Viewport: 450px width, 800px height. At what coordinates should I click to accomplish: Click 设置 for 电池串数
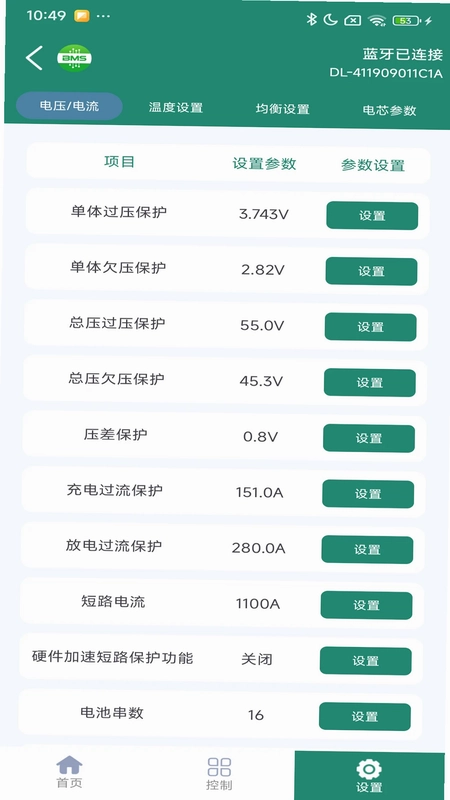[365, 716]
